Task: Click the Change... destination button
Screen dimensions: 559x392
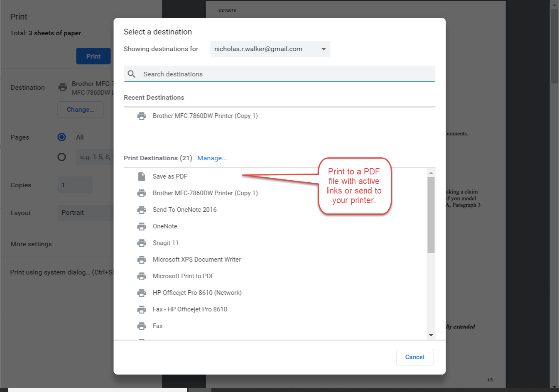Action: 80,110
